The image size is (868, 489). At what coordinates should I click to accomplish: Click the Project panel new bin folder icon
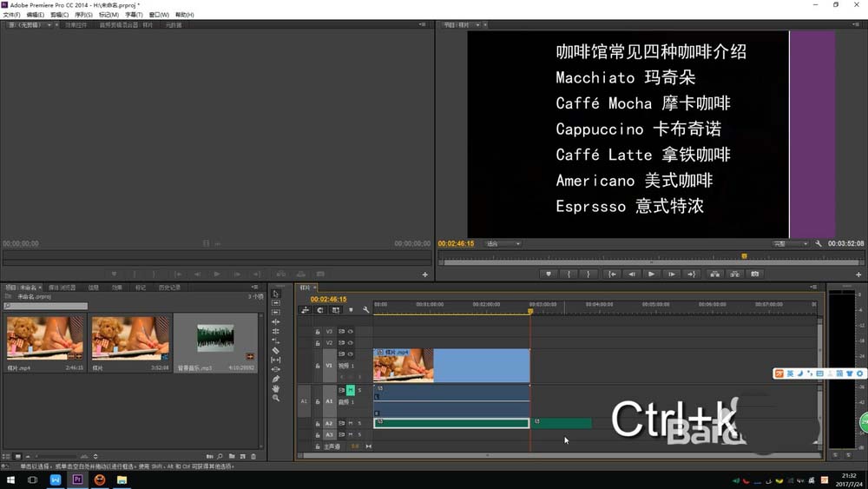tap(232, 456)
